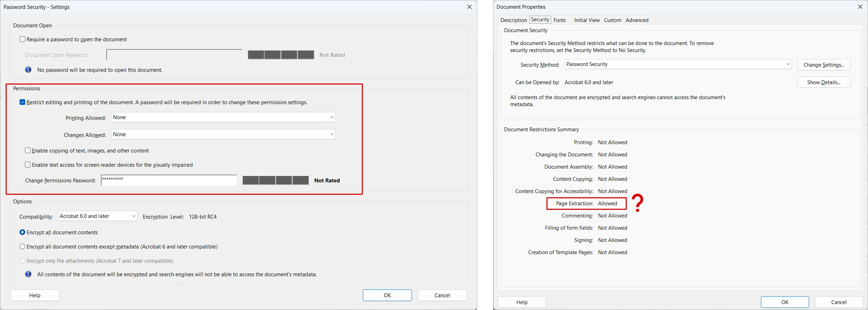This screenshot has height=310, width=868.
Task: Close the Document Properties dialog
Action: click(860, 7)
